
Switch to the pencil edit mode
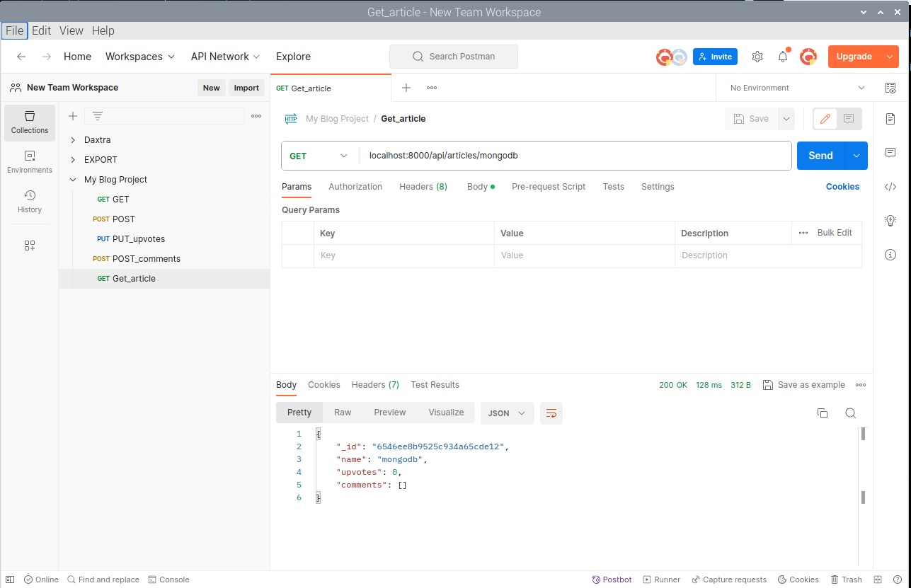[x=825, y=119]
